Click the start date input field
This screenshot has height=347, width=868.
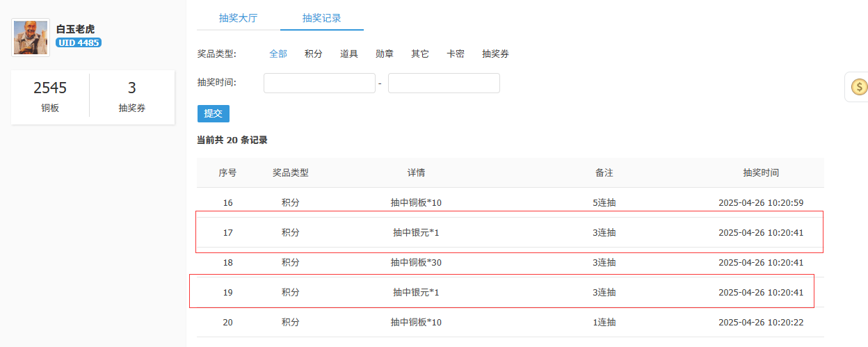pos(319,83)
